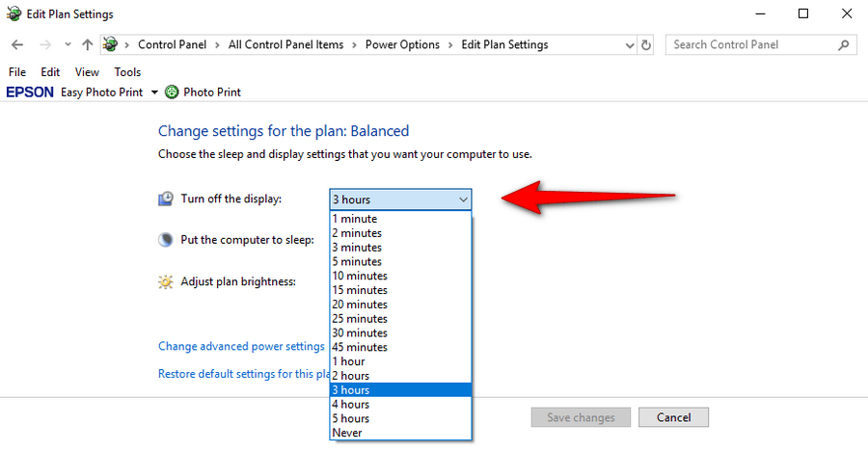The height and width of the screenshot is (451, 868).
Task: Open the Tools menu
Action: [x=127, y=72]
